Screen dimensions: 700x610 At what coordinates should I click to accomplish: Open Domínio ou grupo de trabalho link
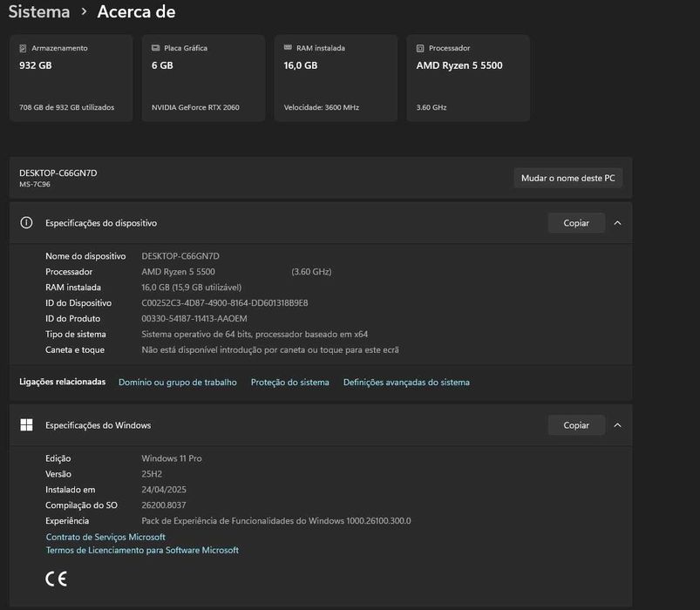(x=178, y=383)
